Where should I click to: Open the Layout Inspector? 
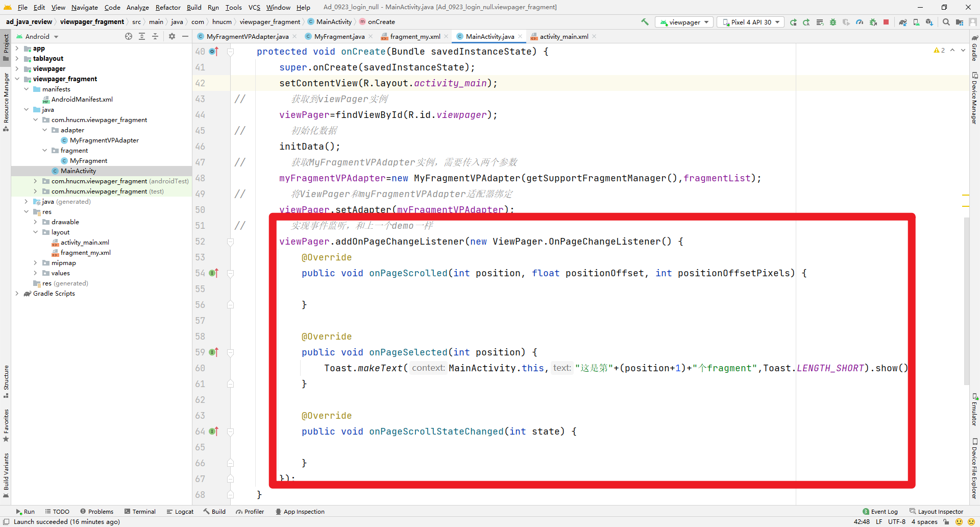tap(936, 511)
